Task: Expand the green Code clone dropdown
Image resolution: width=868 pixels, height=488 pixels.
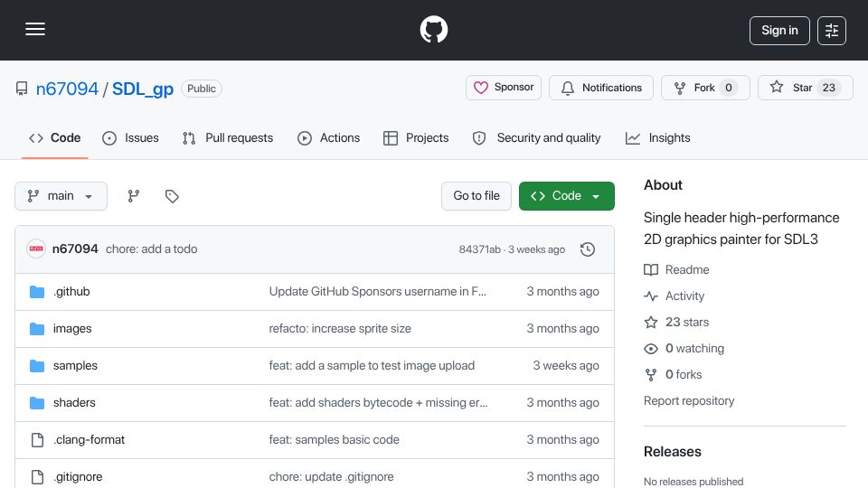Action: (566, 196)
